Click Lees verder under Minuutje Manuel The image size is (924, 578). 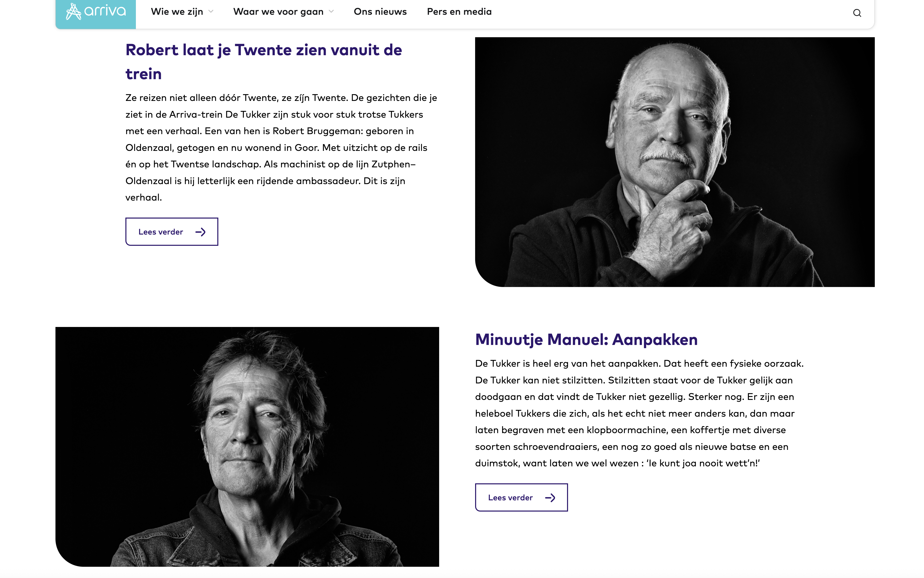[521, 497]
